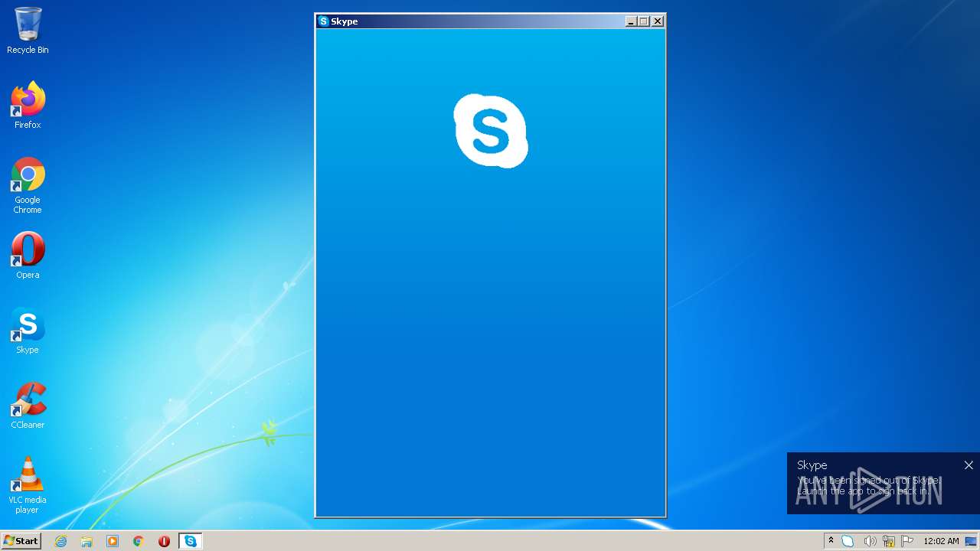Launch Opera from the taskbar
The height and width of the screenshot is (551, 980).
(x=164, y=541)
